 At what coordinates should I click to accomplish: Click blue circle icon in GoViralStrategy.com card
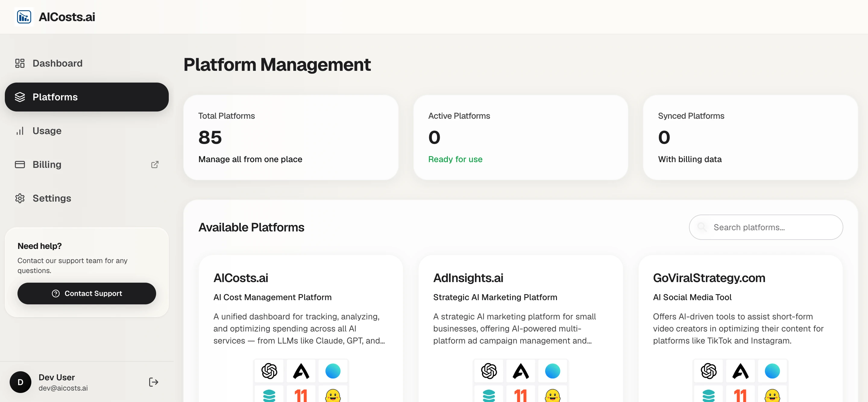click(772, 371)
